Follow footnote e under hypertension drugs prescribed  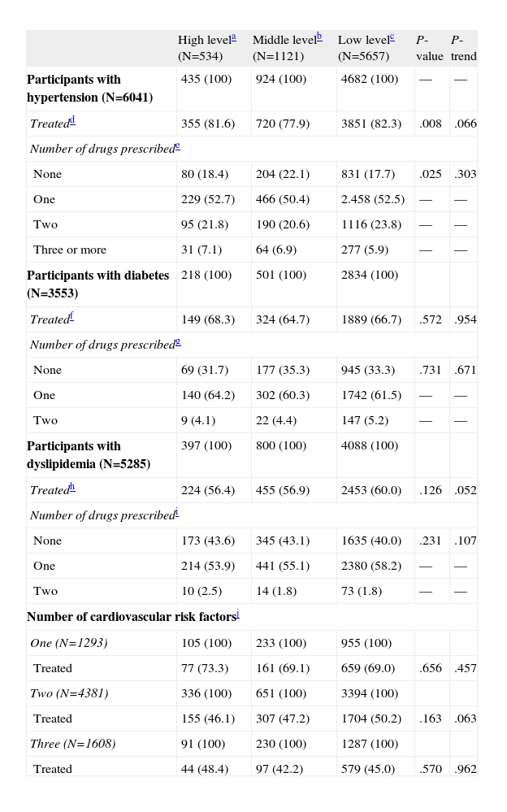[x=177, y=145]
